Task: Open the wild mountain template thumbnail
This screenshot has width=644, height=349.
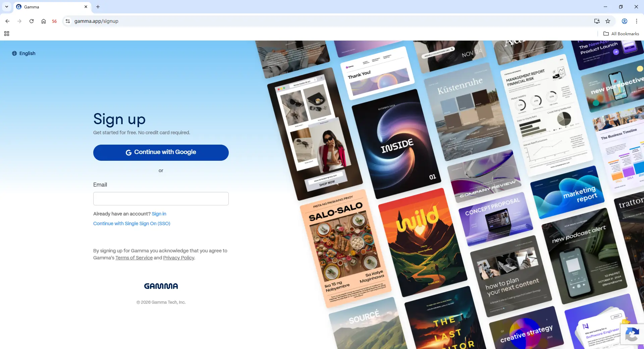Action: 423,242
